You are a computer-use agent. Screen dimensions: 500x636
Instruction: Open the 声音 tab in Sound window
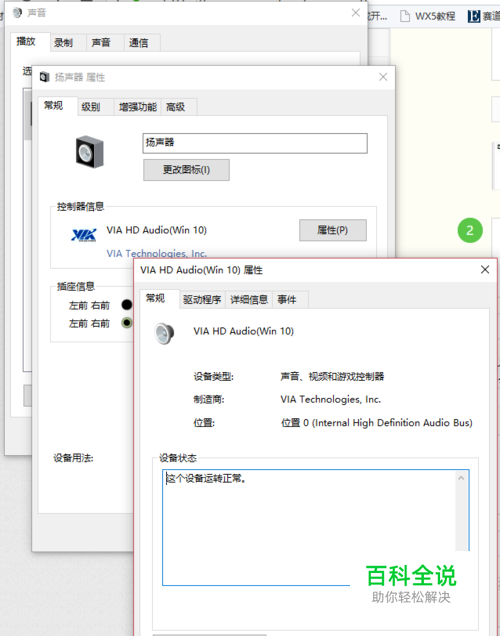pos(101,43)
